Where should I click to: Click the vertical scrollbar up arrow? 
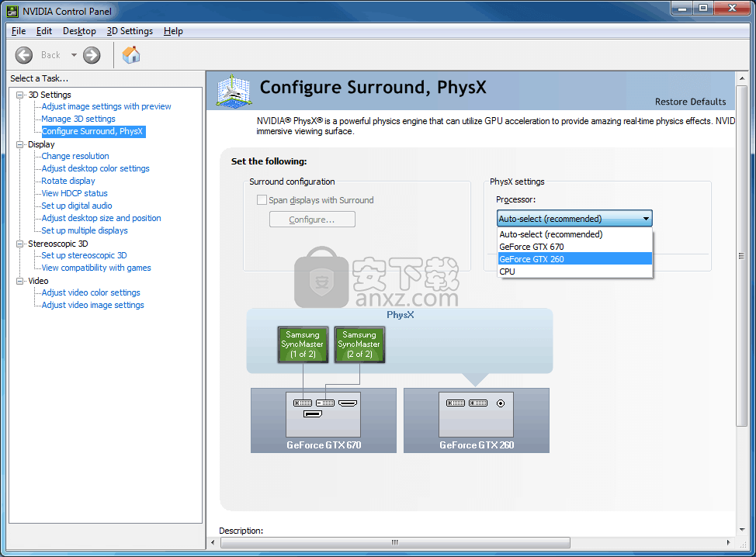742,78
